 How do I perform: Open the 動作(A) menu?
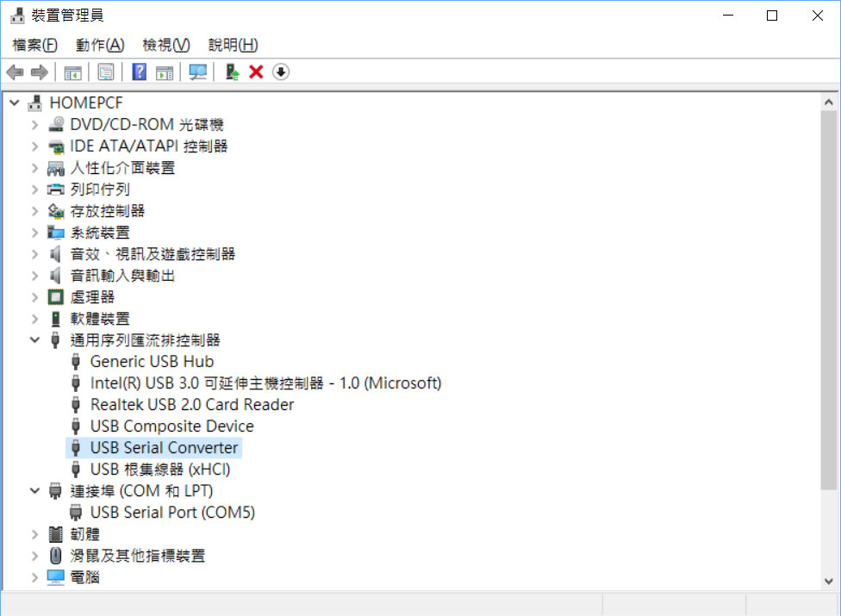coord(100,45)
